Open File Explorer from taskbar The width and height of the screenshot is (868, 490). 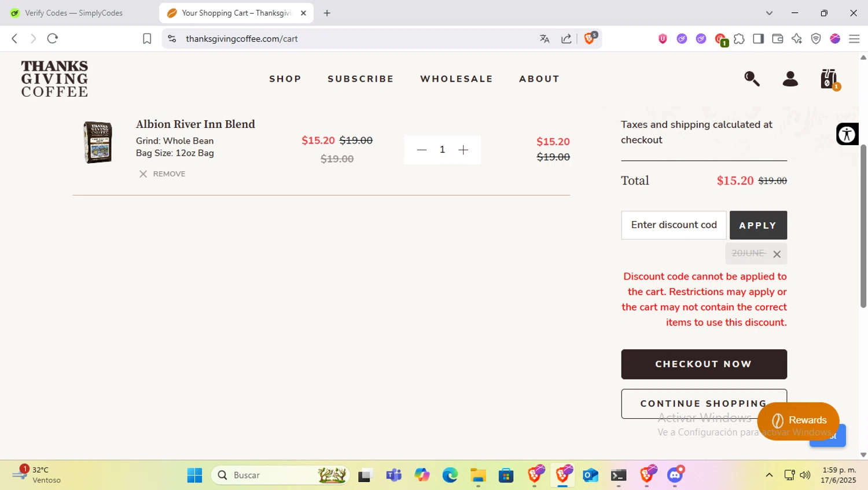click(478, 475)
